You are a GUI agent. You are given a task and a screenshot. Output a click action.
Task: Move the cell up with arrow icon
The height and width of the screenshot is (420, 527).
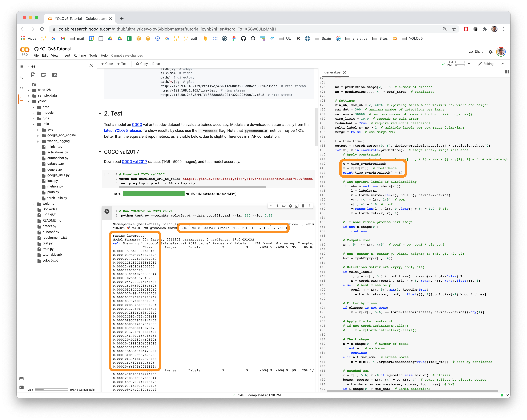click(x=271, y=206)
